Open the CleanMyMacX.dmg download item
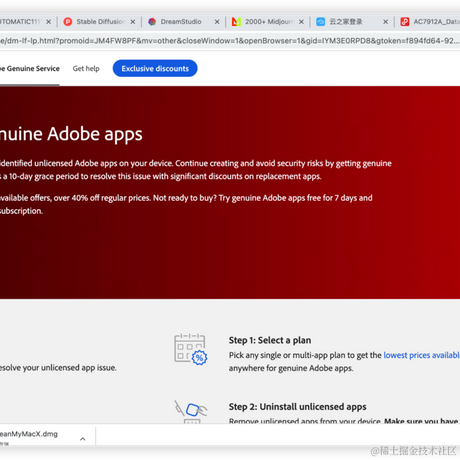This screenshot has width=460, height=460. [29, 434]
